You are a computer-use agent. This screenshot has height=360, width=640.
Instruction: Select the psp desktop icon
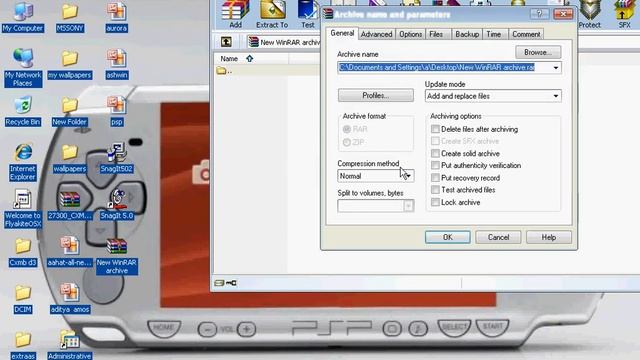pyautogui.click(x=116, y=111)
